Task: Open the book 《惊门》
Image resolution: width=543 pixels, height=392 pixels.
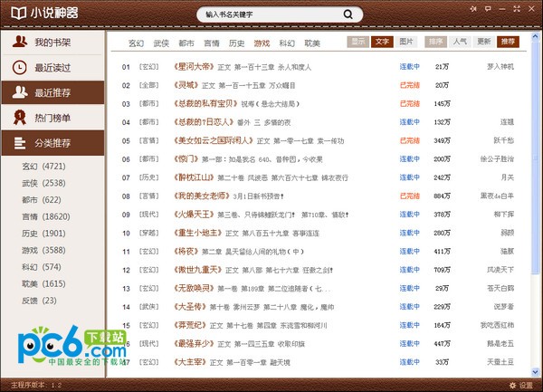Action: tap(186, 159)
